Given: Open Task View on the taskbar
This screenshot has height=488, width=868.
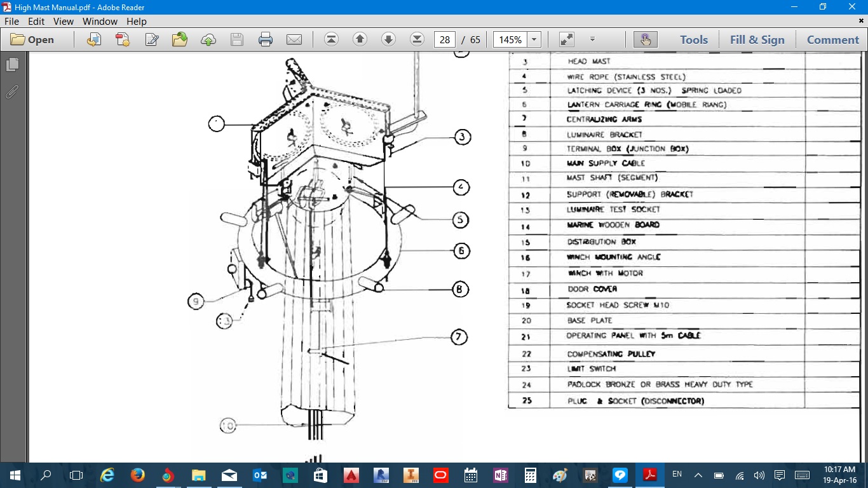Looking at the screenshot, I should point(76,475).
